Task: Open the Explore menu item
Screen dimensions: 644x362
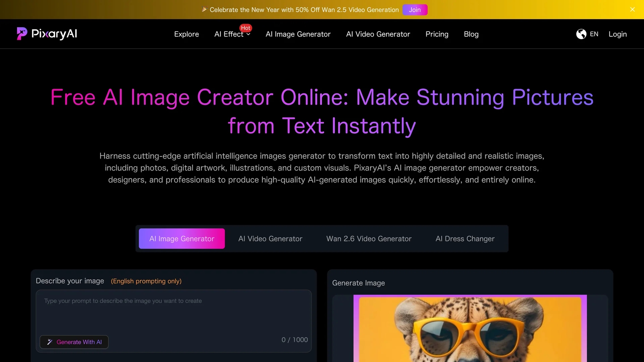Action: click(x=186, y=34)
